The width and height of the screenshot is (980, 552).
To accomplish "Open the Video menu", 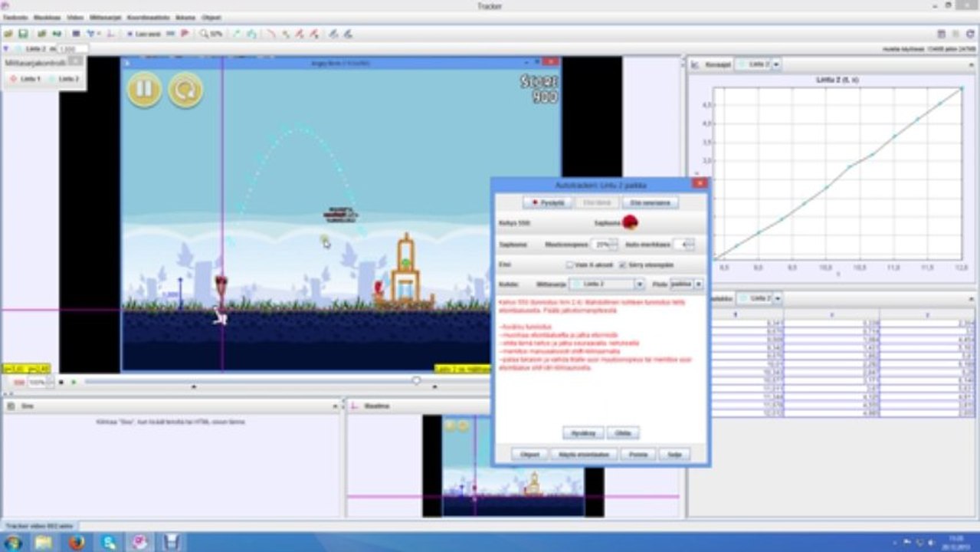I will (x=75, y=16).
